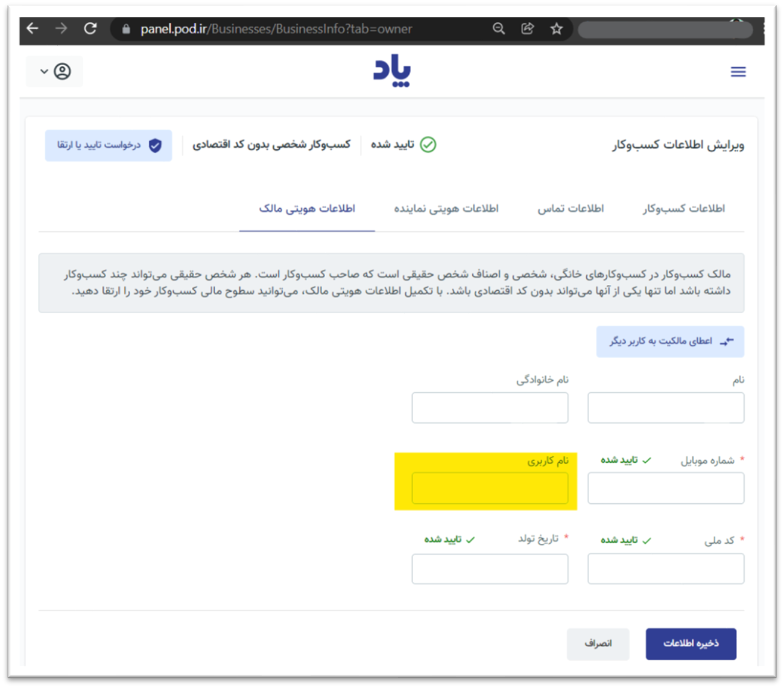
Task: Click the نام کاربری input field
Action: tap(490, 488)
